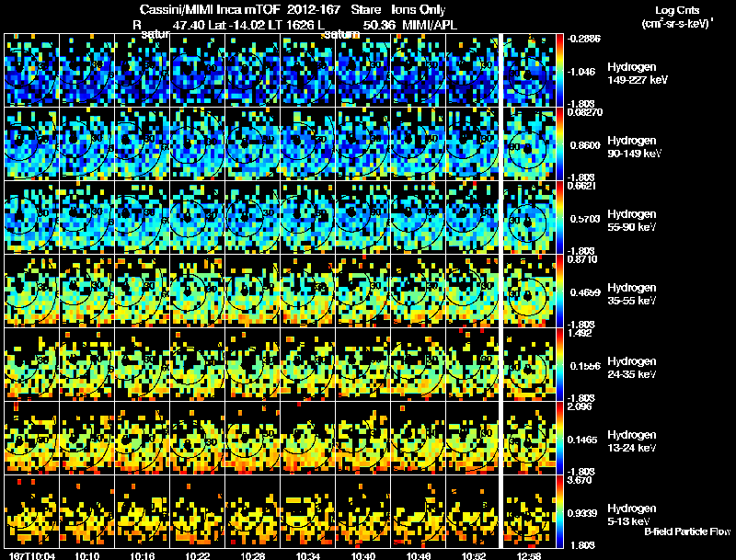Click the 'Hydrogen 55-90 keV' row label
Image resolution: width=736 pixels, height=560 pixels.
point(631,221)
